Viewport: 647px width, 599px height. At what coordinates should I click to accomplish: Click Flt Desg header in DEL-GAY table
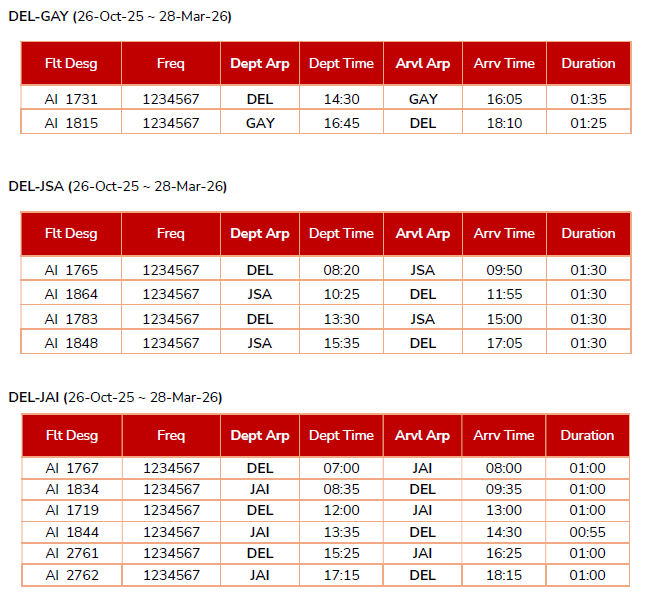click(71, 63)
